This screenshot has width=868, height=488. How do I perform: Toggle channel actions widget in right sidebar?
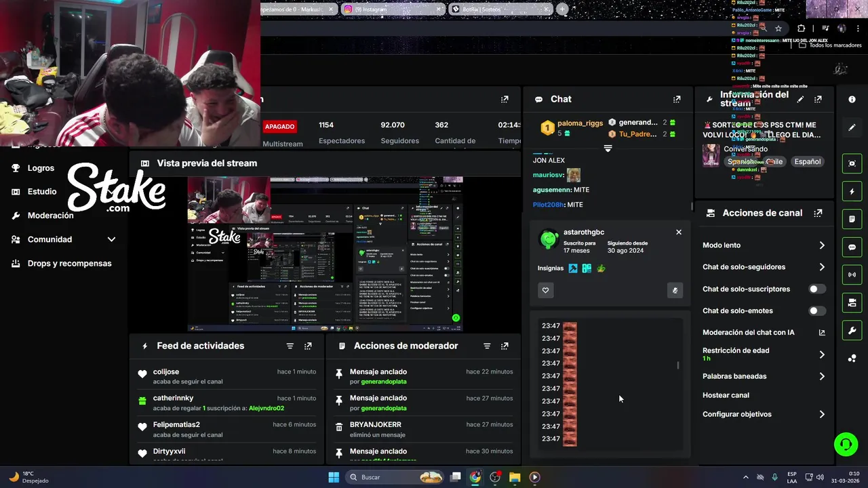tap(852, 302)
